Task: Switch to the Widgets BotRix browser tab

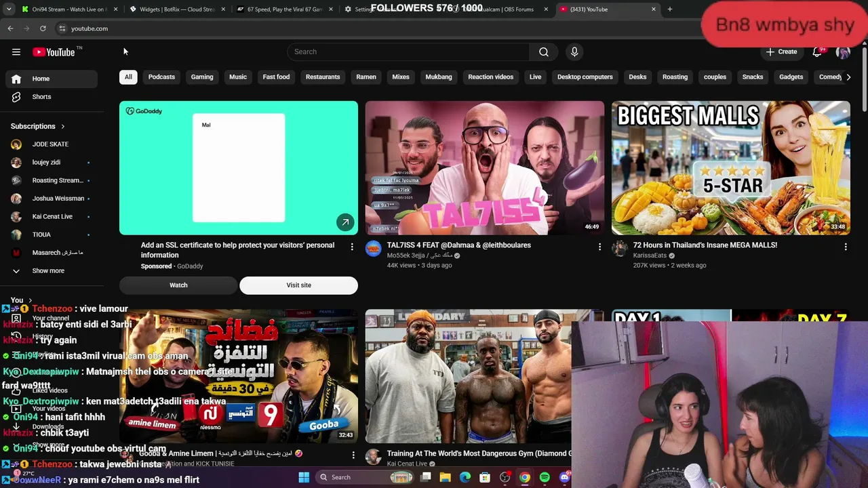Action: (x=178, y=9)
